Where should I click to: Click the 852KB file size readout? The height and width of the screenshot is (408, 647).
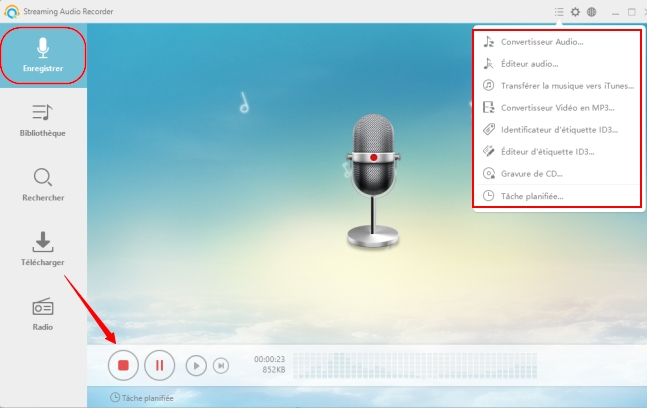[274, 370]
